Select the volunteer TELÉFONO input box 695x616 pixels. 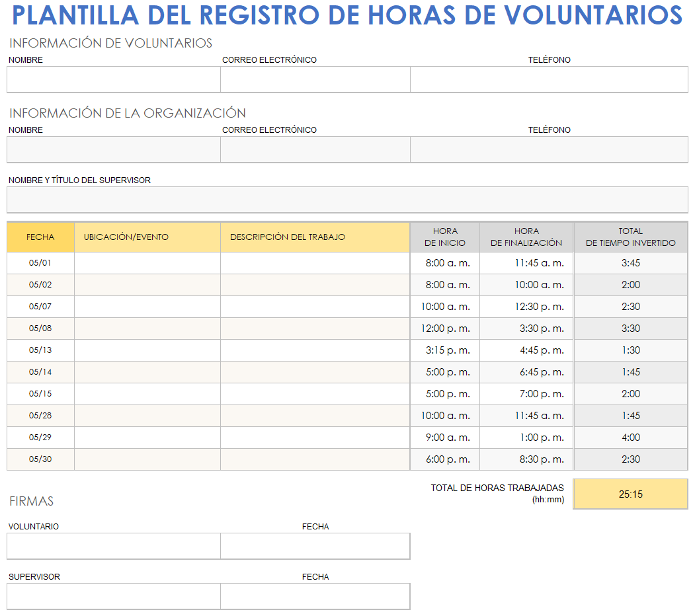coord(549,79)
